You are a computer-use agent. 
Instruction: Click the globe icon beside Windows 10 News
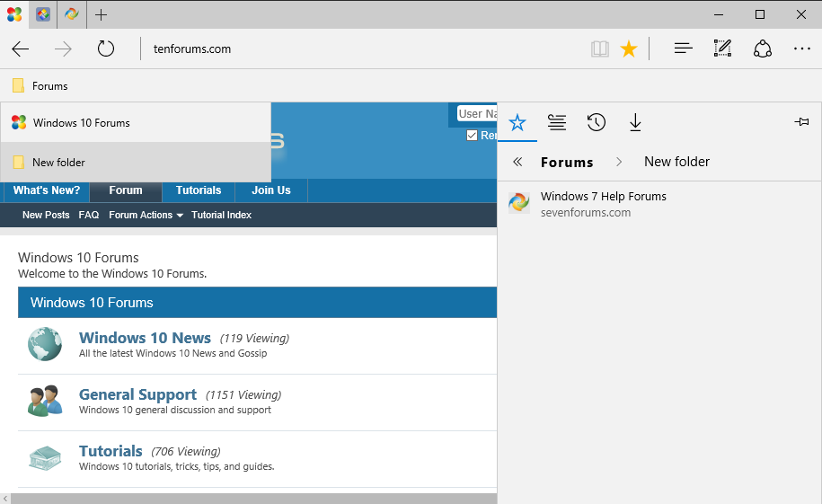[x=45, y=344]
